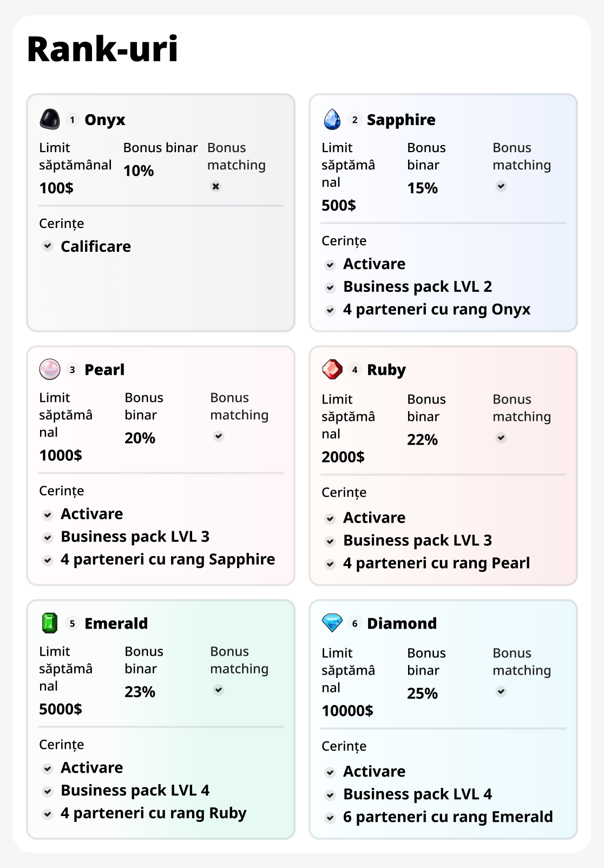
Task: Click the Pearl rank title
Action: 104,370
